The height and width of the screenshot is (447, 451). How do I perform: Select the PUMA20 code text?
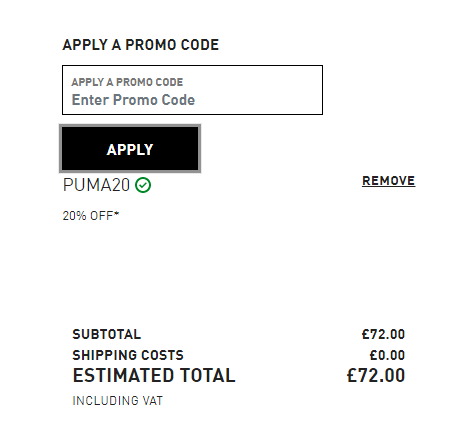[x=96, y=185]
